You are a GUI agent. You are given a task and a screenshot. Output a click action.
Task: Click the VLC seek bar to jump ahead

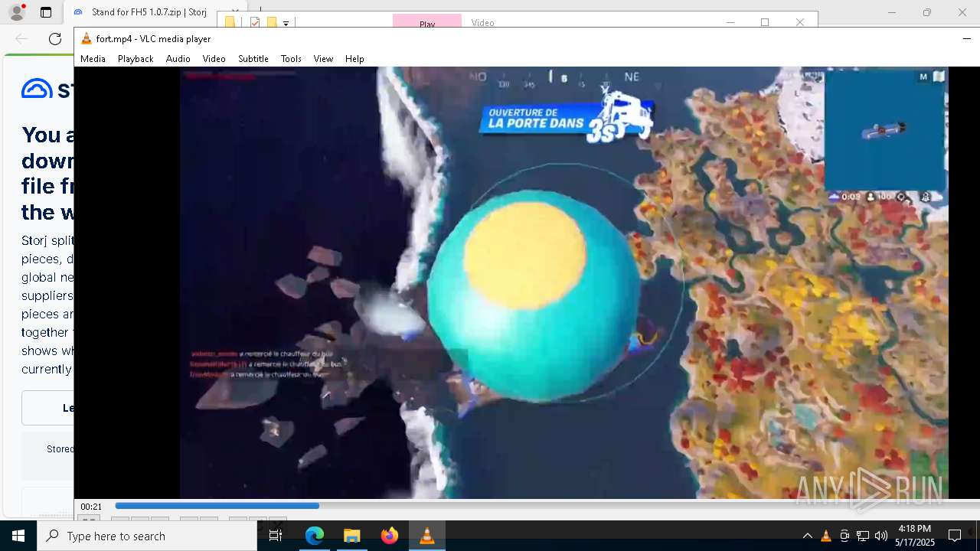point(546,506)
